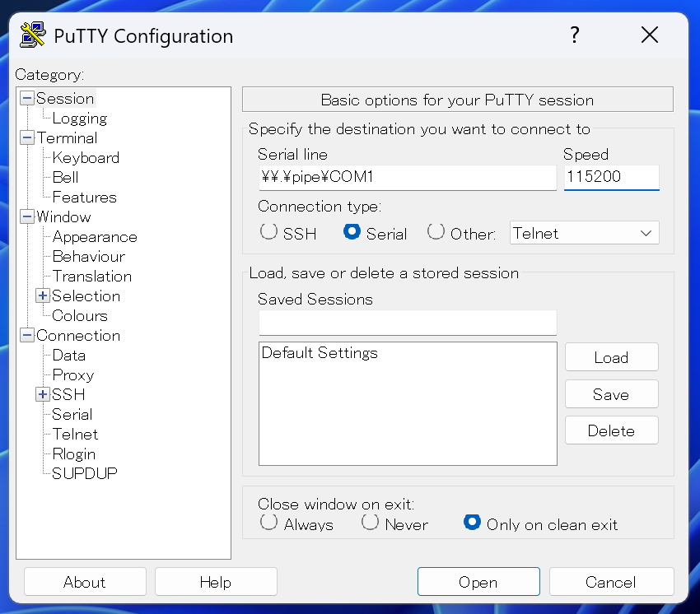700x614 pixels.
Task: View the Colours configuration page
Action: click(x=79, y=315)
